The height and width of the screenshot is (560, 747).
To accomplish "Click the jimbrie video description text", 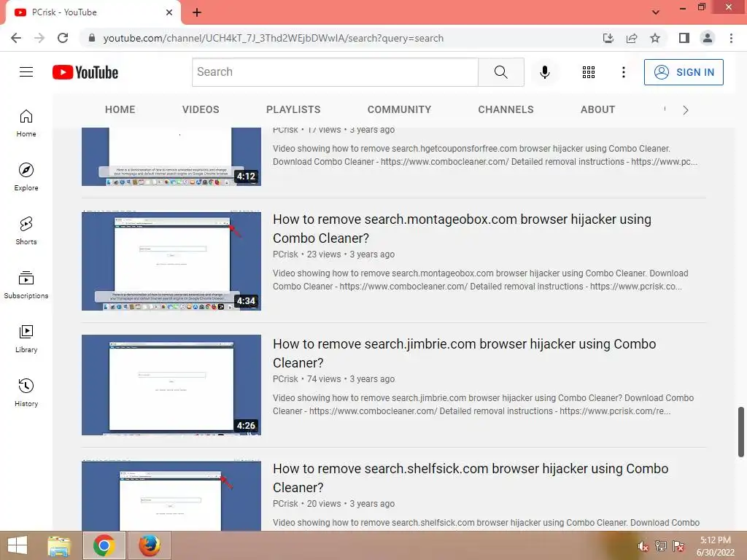I will [x=483, y=405].
